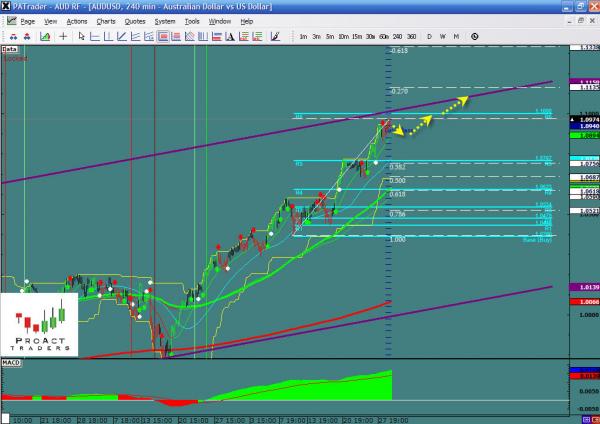Switch chart to Daily (D) timeframe

(429, 36)
